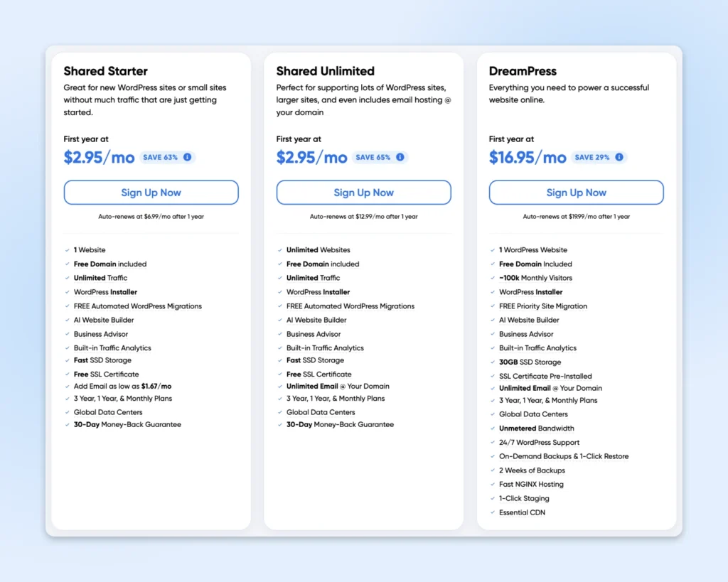The height and width of the screenshot is (582, 728).
Task: Click the 24/7 WordPress Support feature
Action: [539, 443]
